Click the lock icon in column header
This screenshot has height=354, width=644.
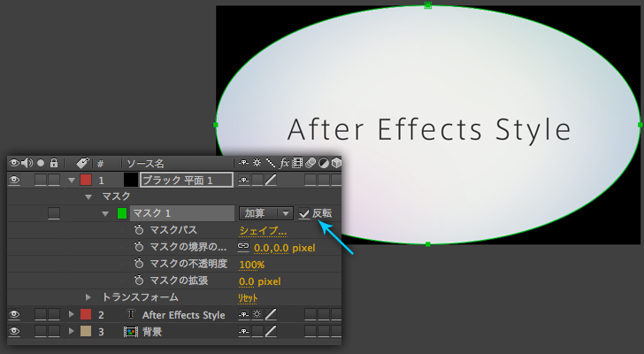coord(54,163)
